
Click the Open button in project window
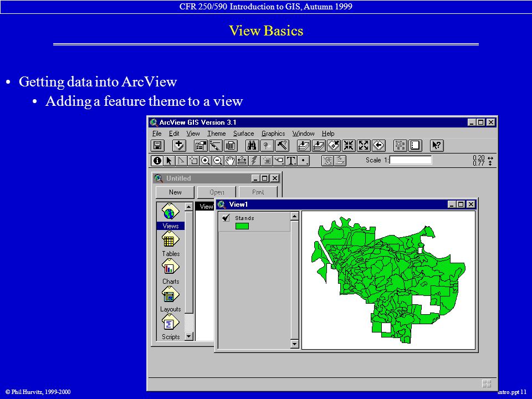tap(217, 192)
